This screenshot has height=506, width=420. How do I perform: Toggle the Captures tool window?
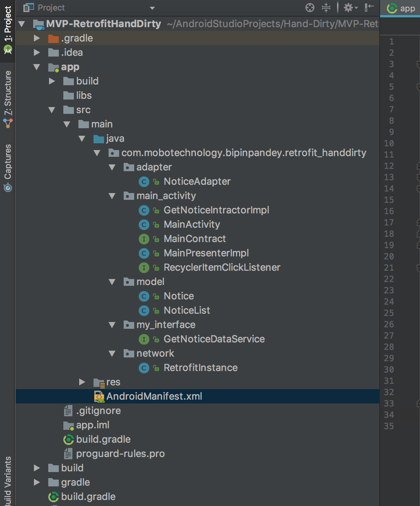coord(8,167)
